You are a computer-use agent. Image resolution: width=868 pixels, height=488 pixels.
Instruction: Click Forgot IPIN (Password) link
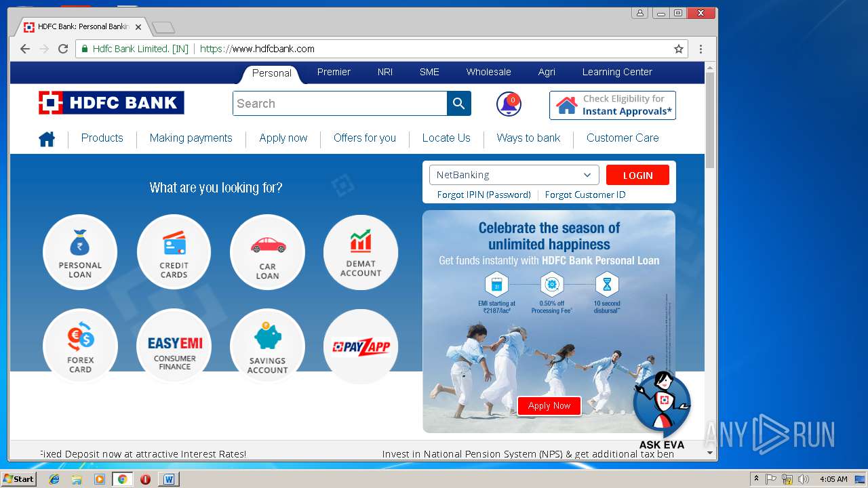click(484, 195)
